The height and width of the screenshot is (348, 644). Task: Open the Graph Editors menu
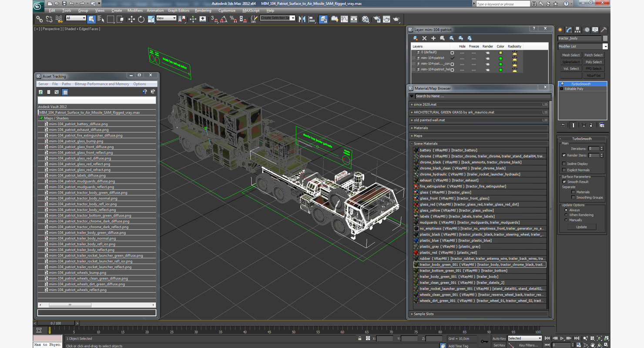click(x=178, y=10)
